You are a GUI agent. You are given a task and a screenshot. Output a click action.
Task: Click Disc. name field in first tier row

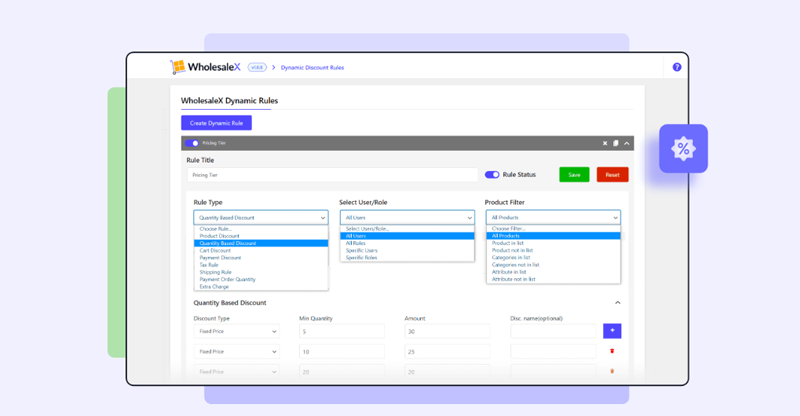point(553,331)
